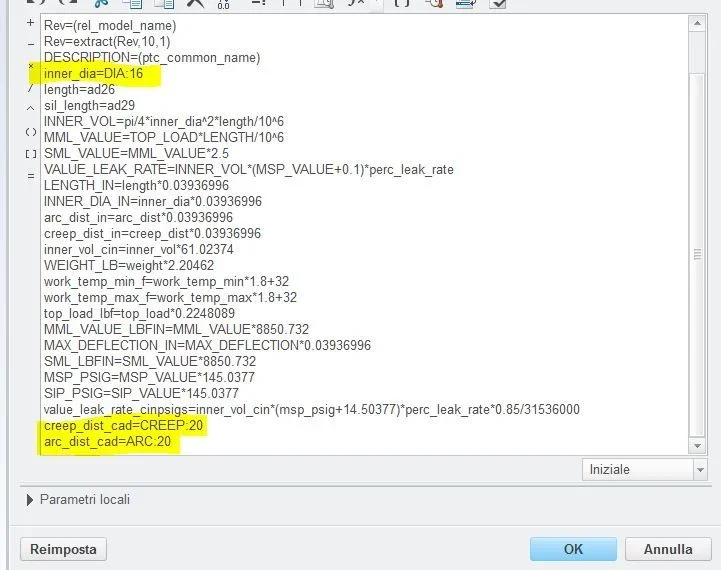The height and width of the screenshot is (570, 721).
Task: Click the arc_dist_in relation line
Action: pos(138,217)
